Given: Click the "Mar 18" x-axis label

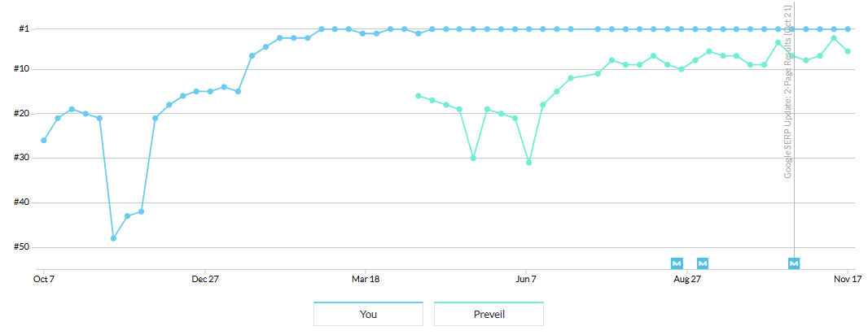Looking at the screenshot, I should pos(366,280).
